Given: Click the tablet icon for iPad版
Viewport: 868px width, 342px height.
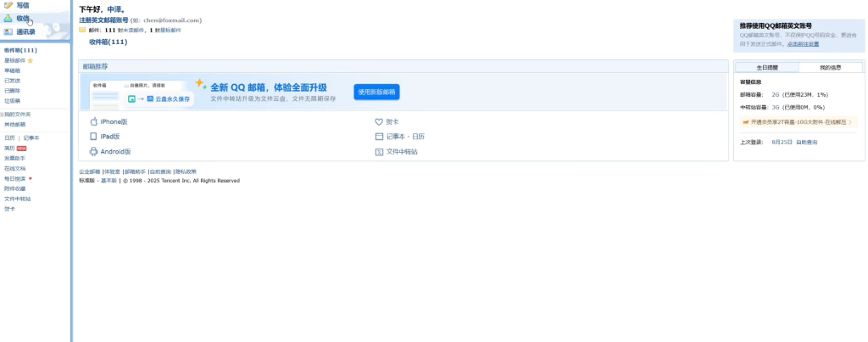Looking at the screenshot, I should (x=94, y=136).
